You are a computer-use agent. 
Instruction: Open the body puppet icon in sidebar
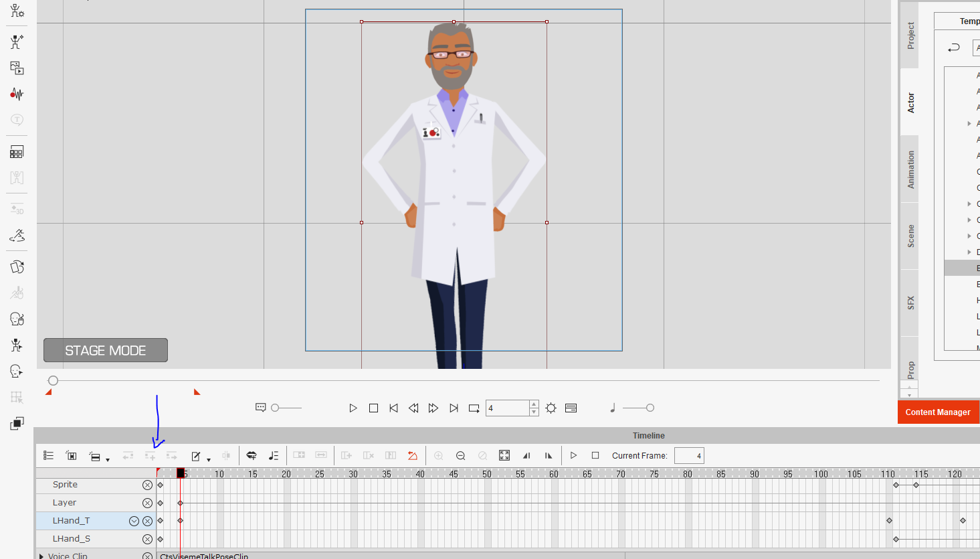click(x=17, y=345)
